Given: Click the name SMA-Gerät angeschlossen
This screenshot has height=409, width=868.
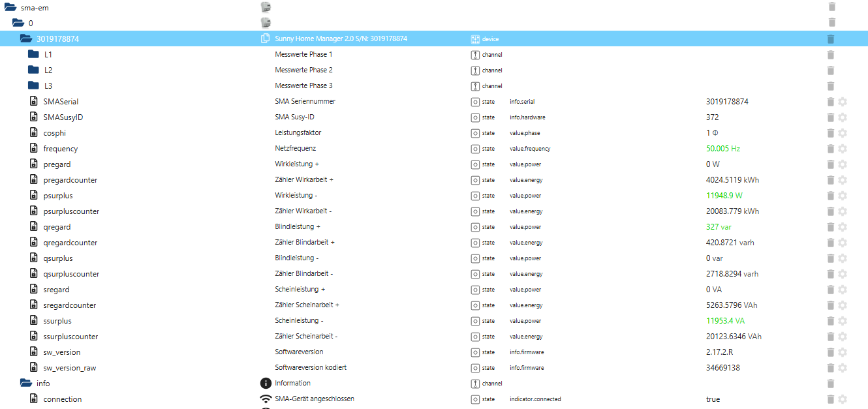Looking at the screenshot, I should (315, 399).
